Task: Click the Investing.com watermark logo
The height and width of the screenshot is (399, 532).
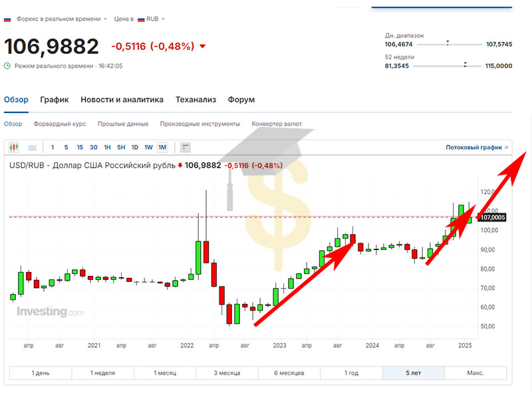Action: click(x=50, y=311)
